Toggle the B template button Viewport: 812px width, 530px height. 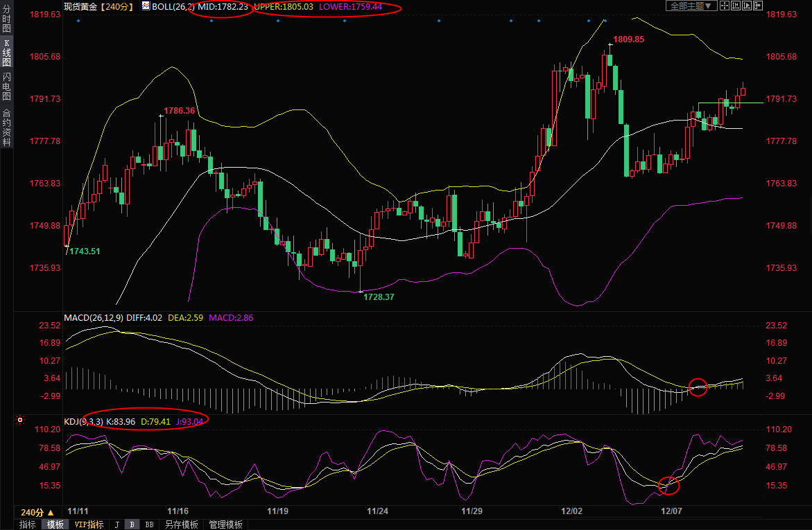[132, 524]
